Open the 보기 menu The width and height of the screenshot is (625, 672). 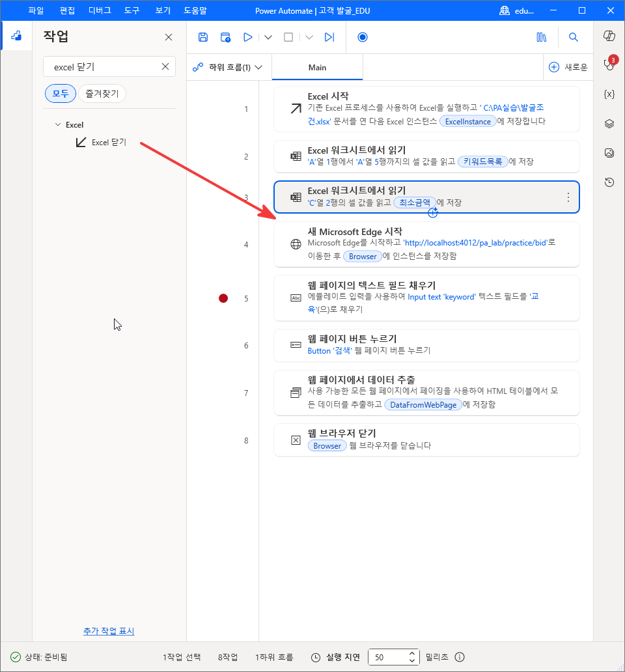(163, 10)
